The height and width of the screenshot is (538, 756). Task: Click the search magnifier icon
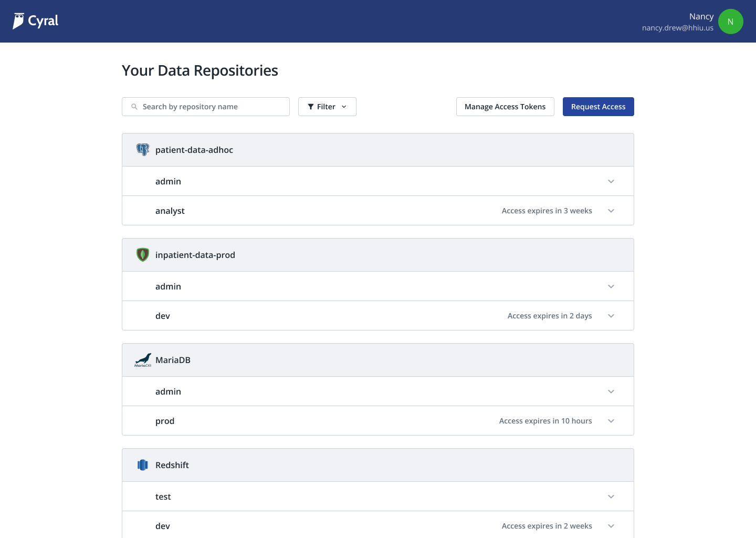pyautogui.click(x=134, y=107)
